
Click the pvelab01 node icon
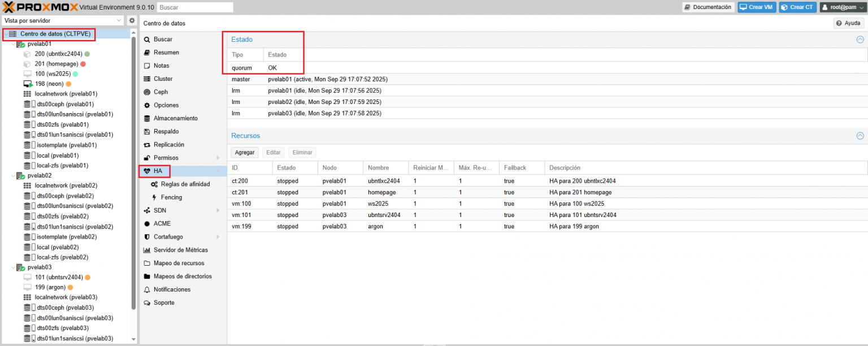[20, 44]
